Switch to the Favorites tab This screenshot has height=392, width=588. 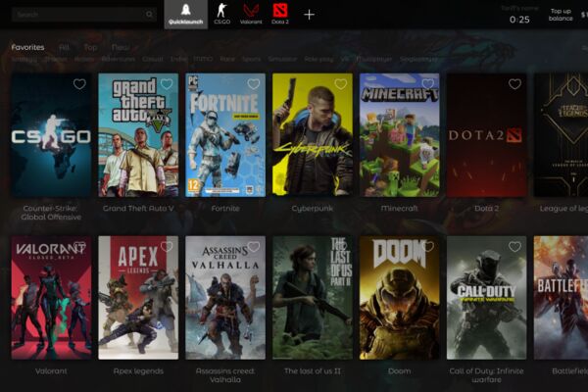click(x=27, y=47)
